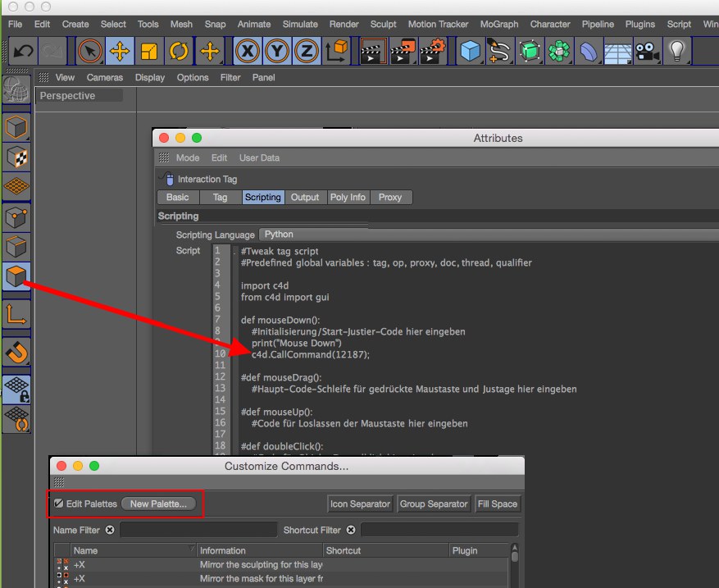
Task: Switch to Points mode
Action: coord(16,218)
